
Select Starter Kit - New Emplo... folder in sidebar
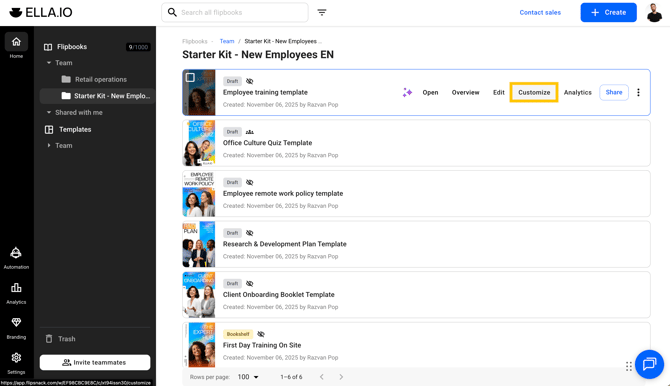pos(97,96)
